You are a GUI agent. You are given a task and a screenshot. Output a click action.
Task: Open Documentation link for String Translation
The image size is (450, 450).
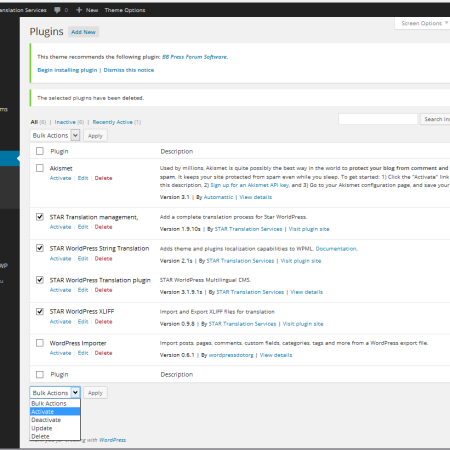[x=336, y=249]
